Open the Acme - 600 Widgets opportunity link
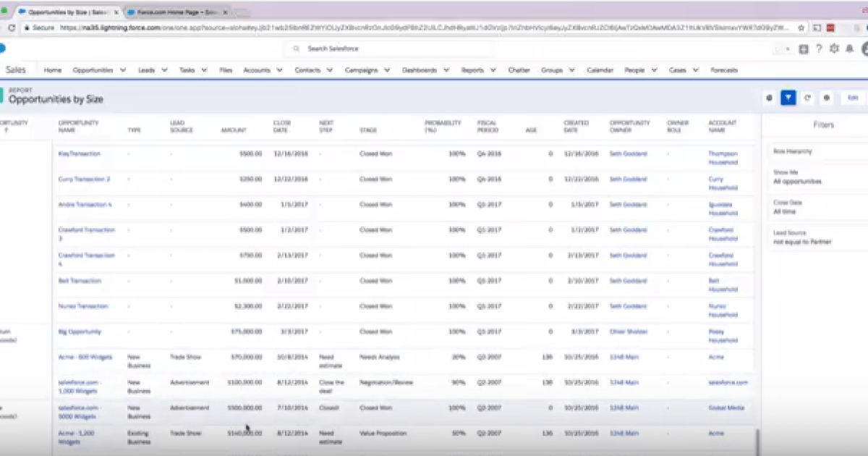 tap(85, 357)
